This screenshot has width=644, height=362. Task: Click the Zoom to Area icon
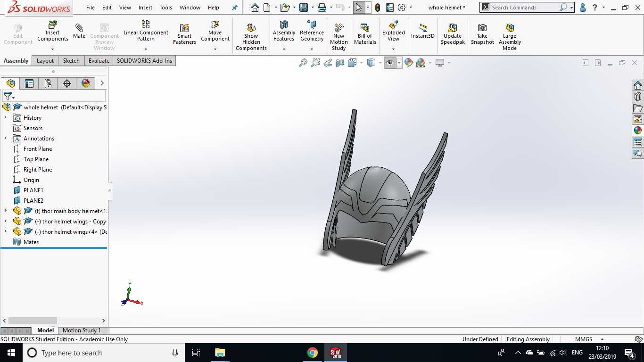315,63
